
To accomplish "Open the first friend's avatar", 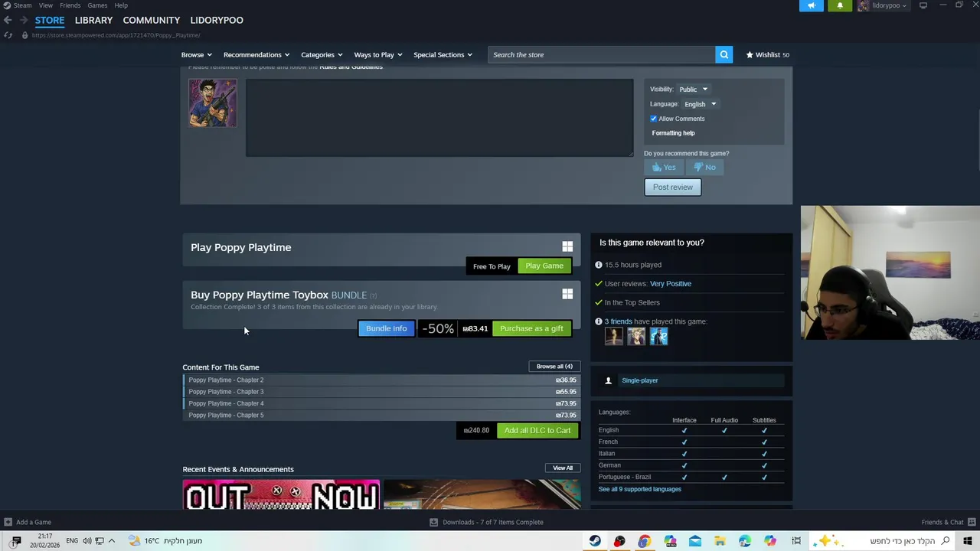I will 614,336.
